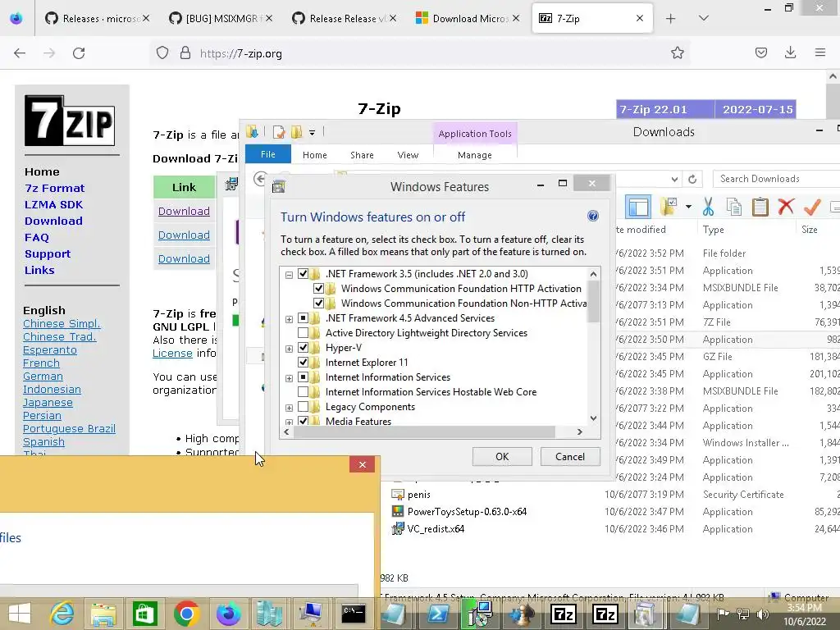Toggle .NET Framework 4.5 Advanced Services checkbox
The image size is (840, 630).
[303, 318]
